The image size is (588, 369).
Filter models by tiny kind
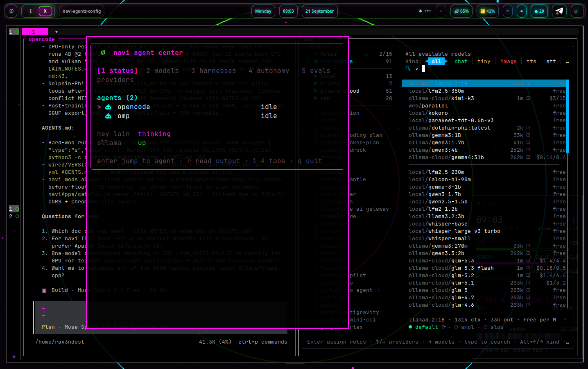pyautogui.click(x=484, y=61)
